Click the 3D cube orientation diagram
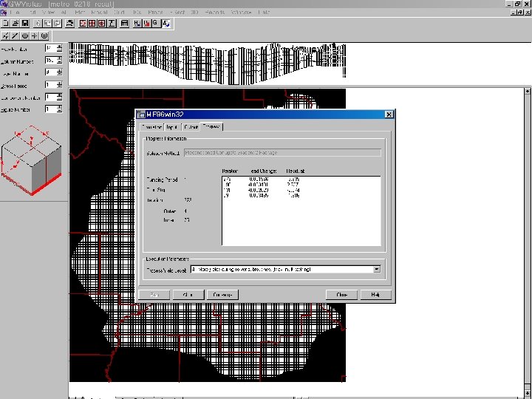This screenshot has height=399, width=532. pyautogui.click(x=31, y=160)
